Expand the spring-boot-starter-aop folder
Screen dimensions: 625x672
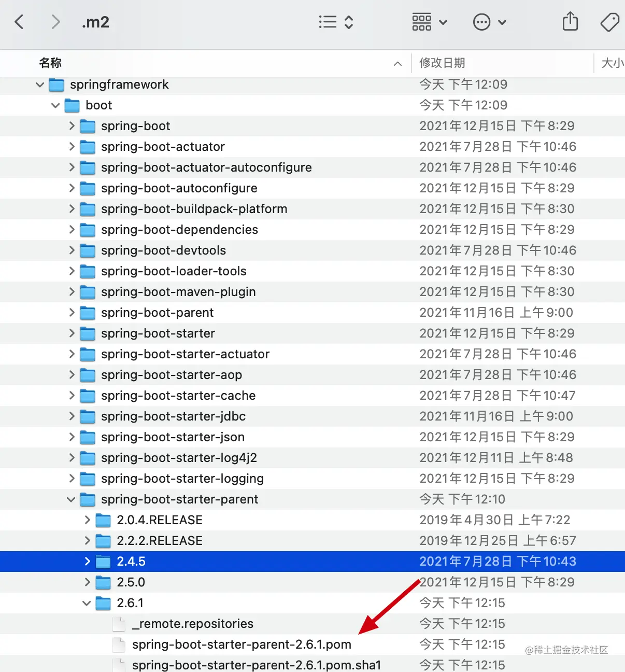[x=72, y=375]
